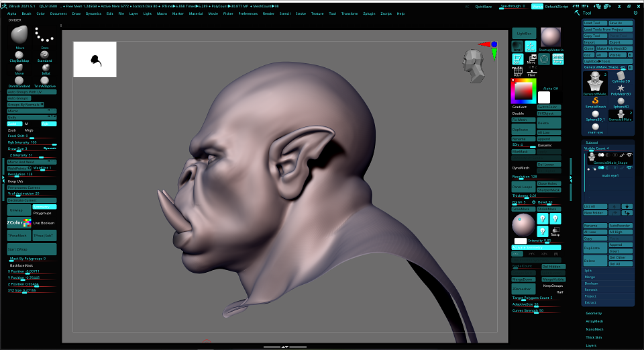This screenshot has height=350, width=644.
Task: Click the Draw Size slider
Action: (x=32, y=148)
